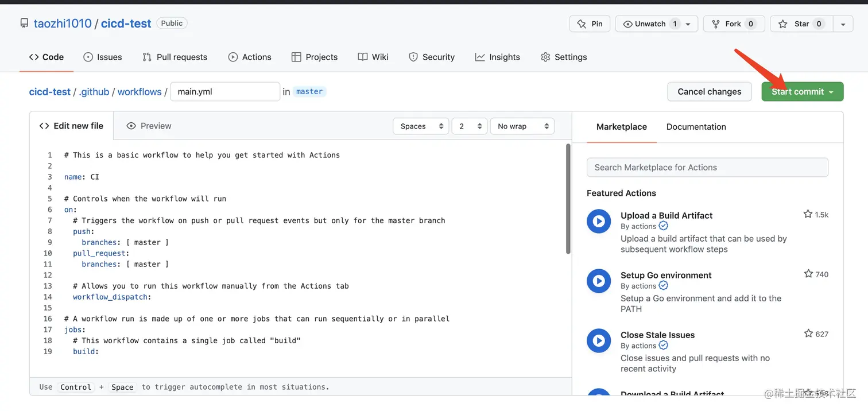The image size is (868, 411).
Task: Open Upload a Build Artifact action
Action: (666, 215)
